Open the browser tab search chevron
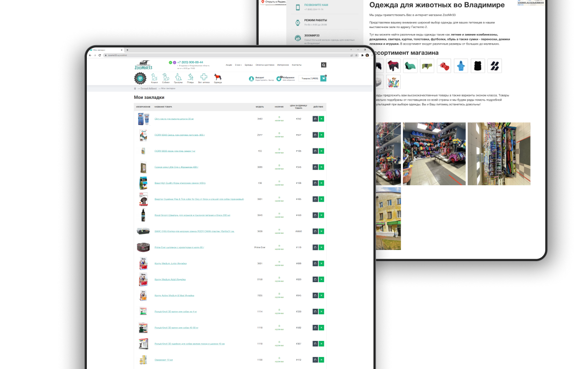The height and width of the screenshot is (369, 588). click(x=351, y=50)
